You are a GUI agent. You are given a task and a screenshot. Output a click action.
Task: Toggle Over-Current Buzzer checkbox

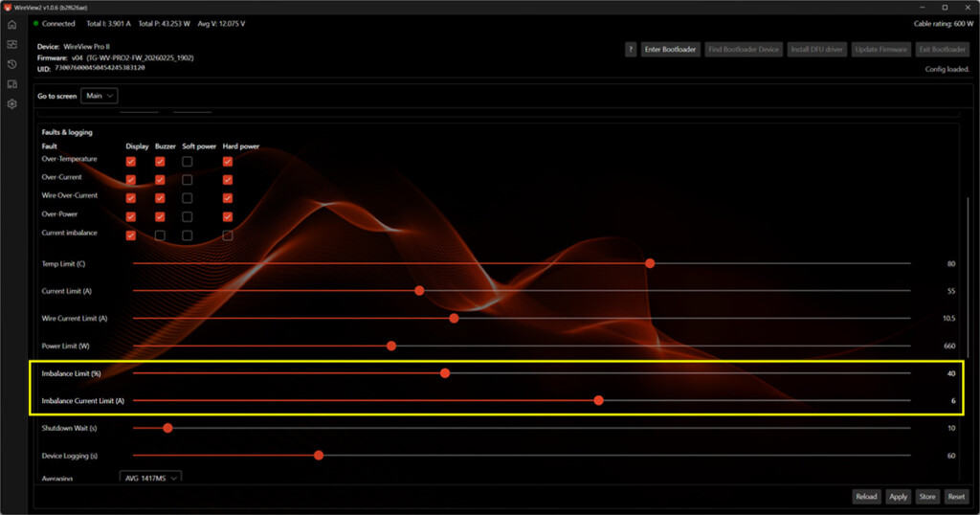point(160,180)
